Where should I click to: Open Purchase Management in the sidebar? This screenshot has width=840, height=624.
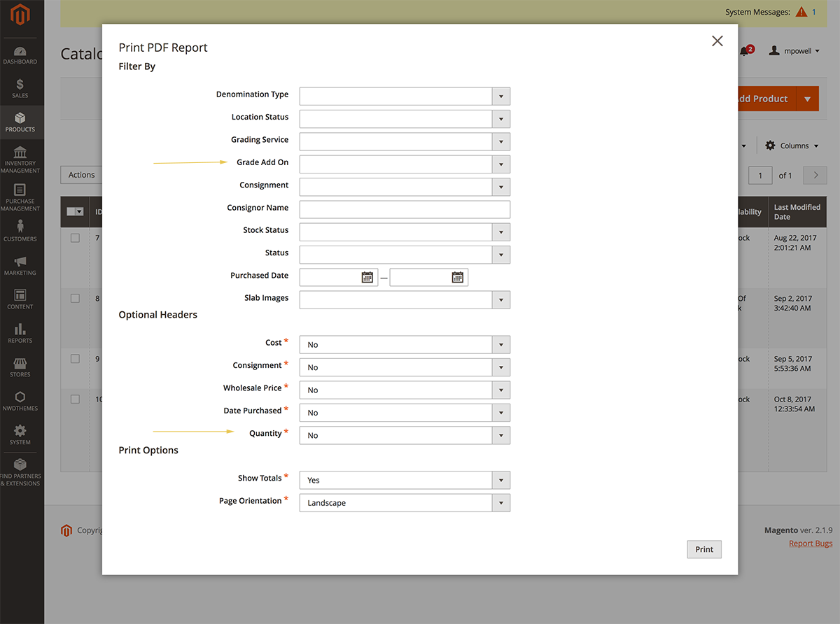[20, 198]
